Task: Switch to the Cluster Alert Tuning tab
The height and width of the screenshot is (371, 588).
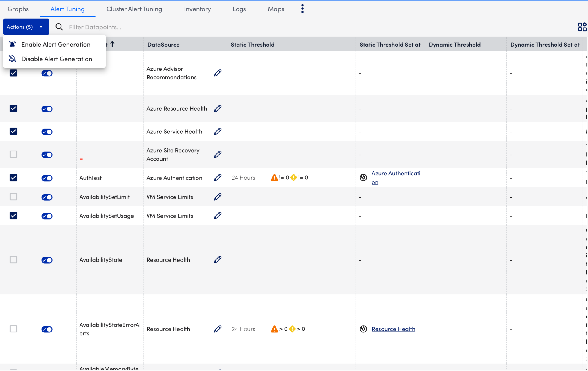Action: click(134, 9)
